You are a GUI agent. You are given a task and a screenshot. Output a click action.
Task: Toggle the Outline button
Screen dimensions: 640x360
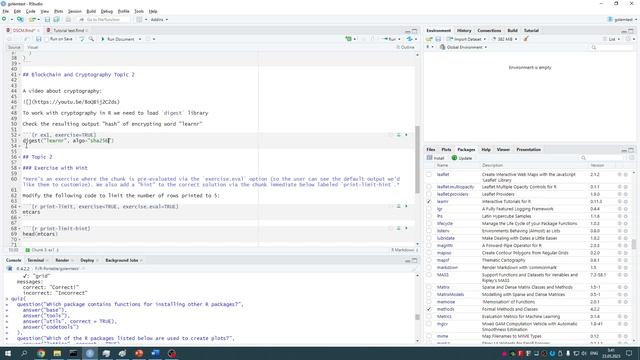405,47
